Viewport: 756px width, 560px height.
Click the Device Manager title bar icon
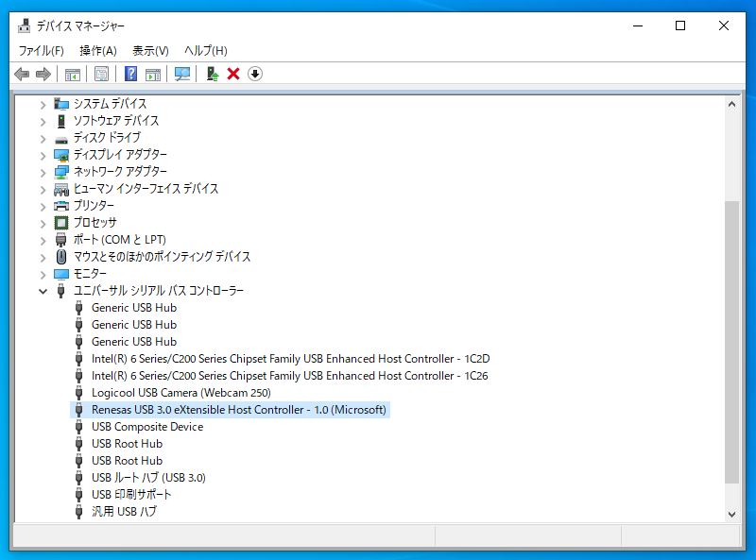pos(25,25)
